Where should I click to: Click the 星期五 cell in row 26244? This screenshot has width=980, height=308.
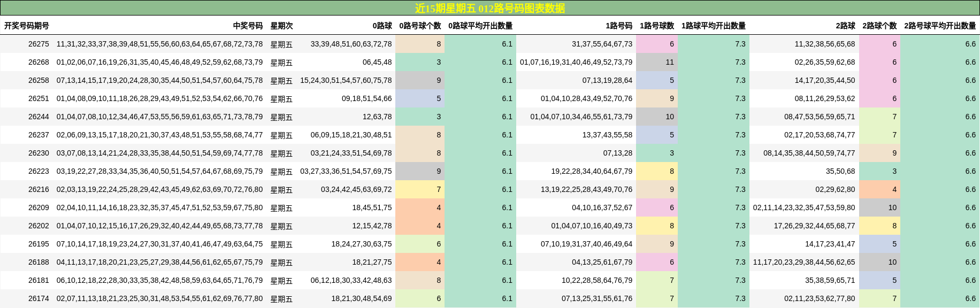coord(281,117)
